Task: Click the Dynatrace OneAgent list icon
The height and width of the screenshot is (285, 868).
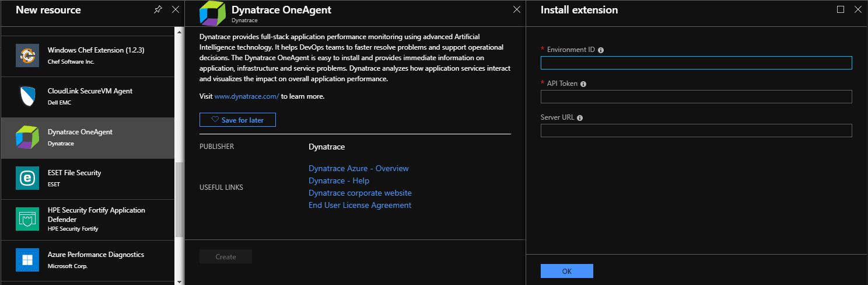Action: 27,137
